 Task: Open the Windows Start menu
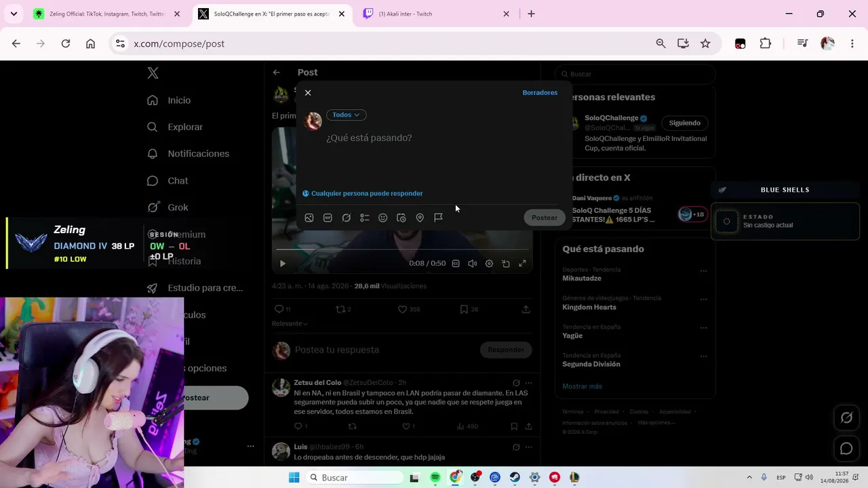coord(294,478)
